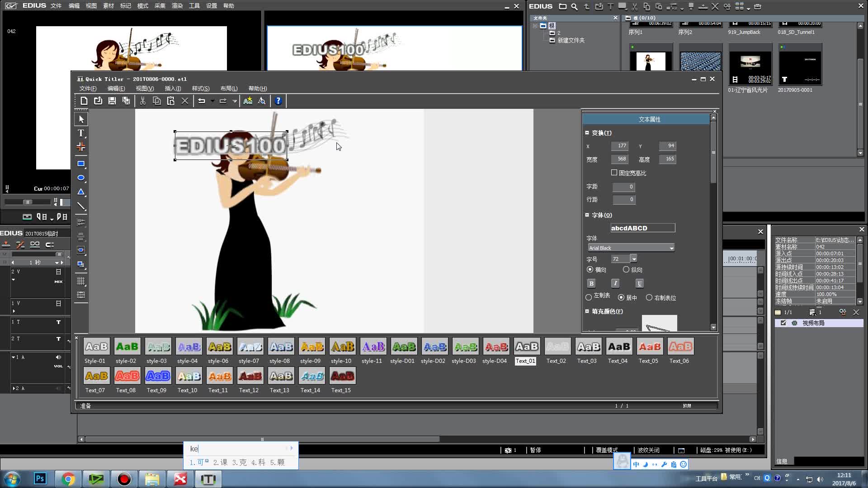Click the Cut scissors icon in toolbar
Image resolution: width=868 pixels, height=488 pixels.
click(142, 101)
